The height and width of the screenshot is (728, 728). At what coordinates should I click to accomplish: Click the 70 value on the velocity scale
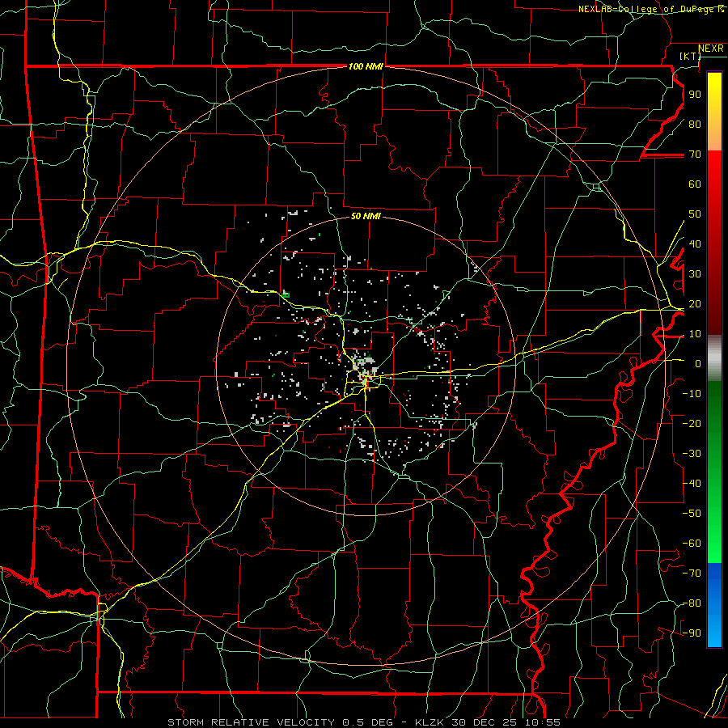pyautogui.click(x=695, y=154)
